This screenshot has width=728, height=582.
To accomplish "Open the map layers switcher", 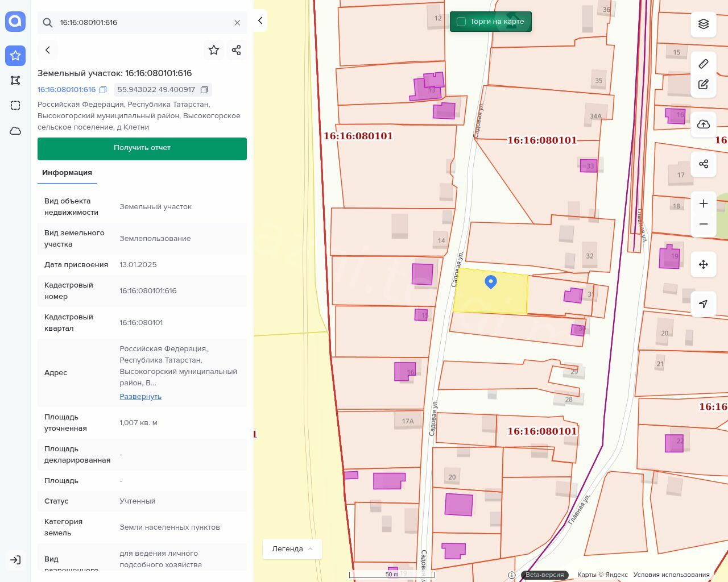I will coord(704,24).
